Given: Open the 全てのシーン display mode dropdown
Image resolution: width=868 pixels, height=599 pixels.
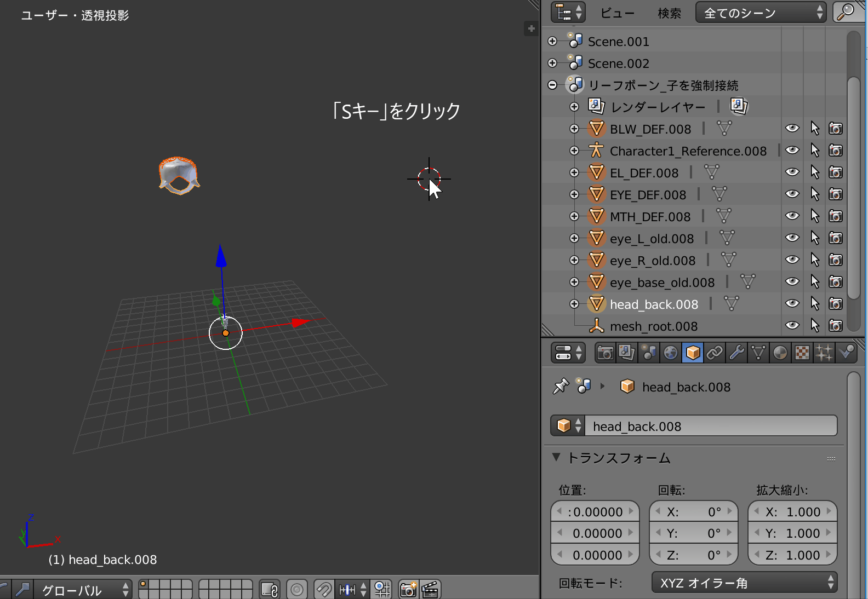Looking at the screenshot, I should click(x=761, y=13).
